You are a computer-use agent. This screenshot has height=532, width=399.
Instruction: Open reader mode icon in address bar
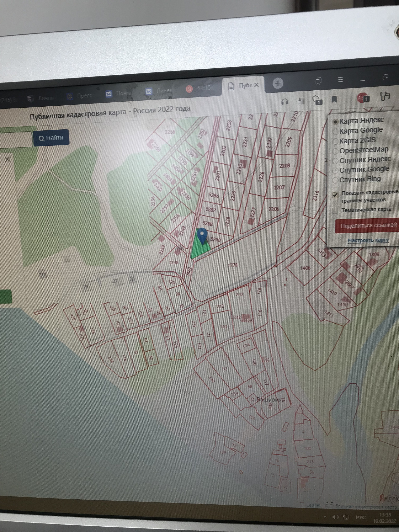tap(301, 101)
